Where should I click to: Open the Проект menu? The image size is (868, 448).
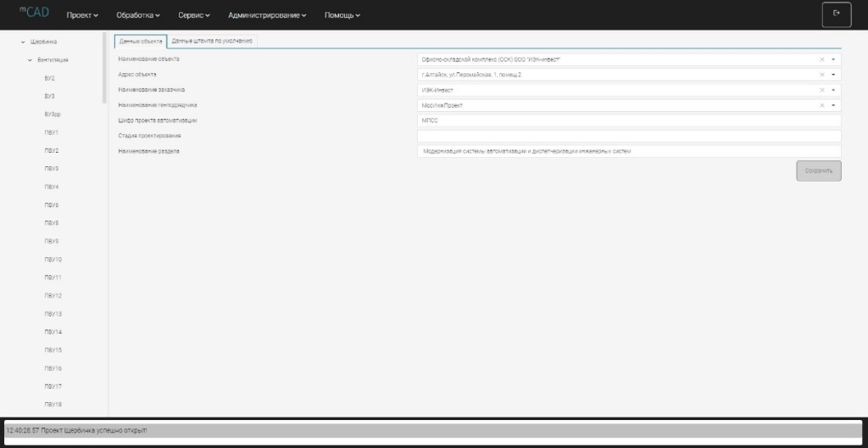click(82, 15)
